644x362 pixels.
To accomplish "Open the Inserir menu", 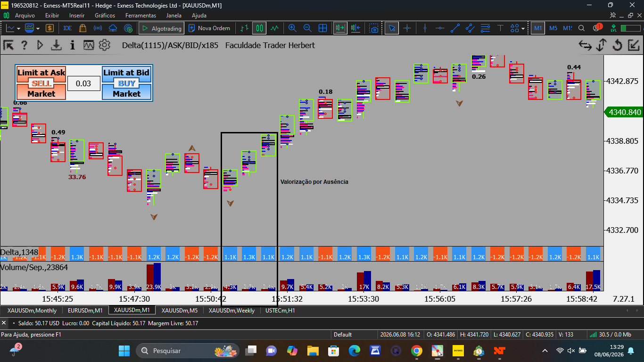I will 77,16.
